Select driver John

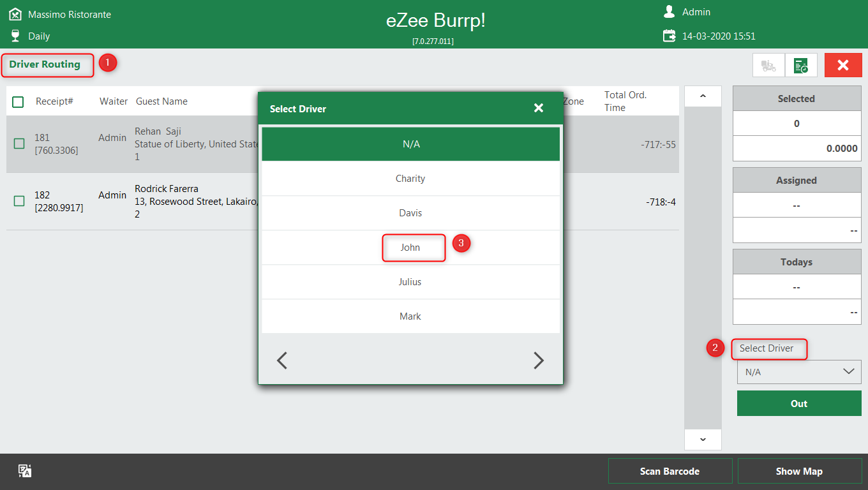[411, 248]
